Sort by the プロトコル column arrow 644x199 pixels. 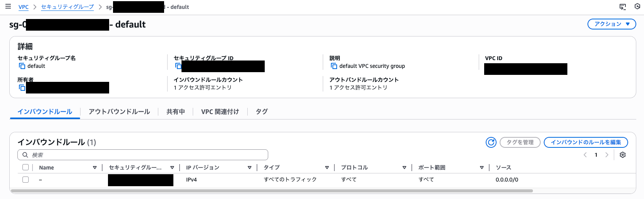[404, 168]
